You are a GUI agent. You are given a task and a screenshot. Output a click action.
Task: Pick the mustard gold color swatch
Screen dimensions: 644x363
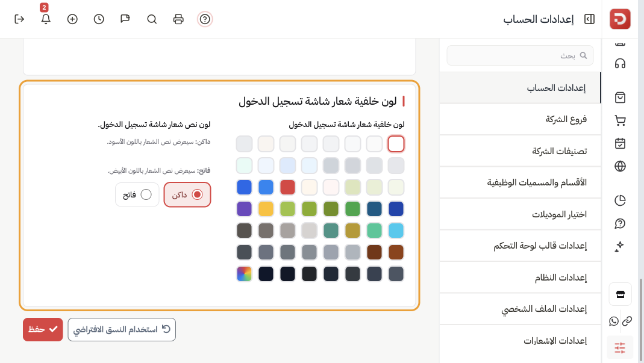352,231
